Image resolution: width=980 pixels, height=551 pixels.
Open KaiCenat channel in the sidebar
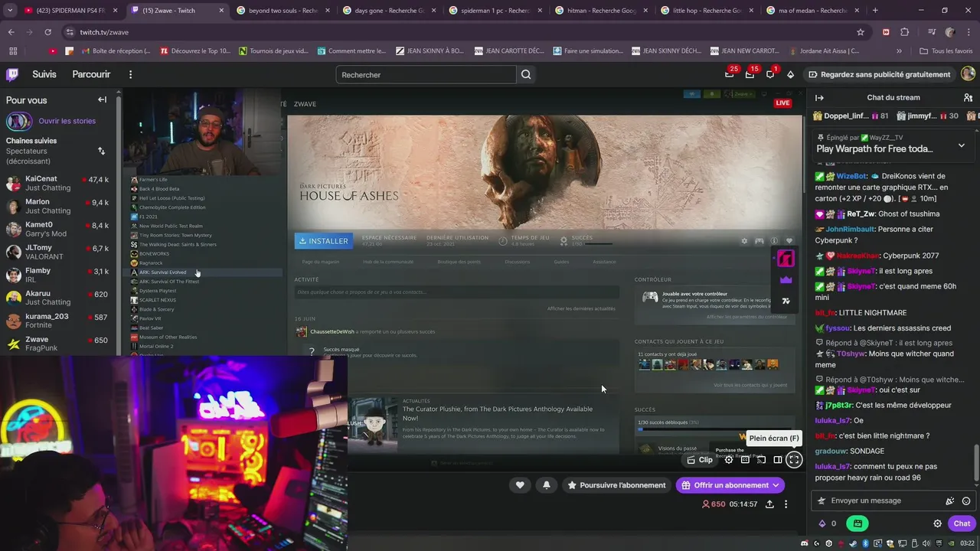pyautogui.click(x=58, y=184)
